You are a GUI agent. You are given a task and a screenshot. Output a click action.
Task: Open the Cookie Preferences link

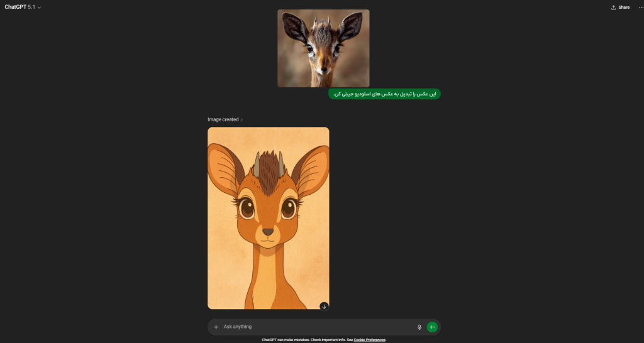click(369, 340)
